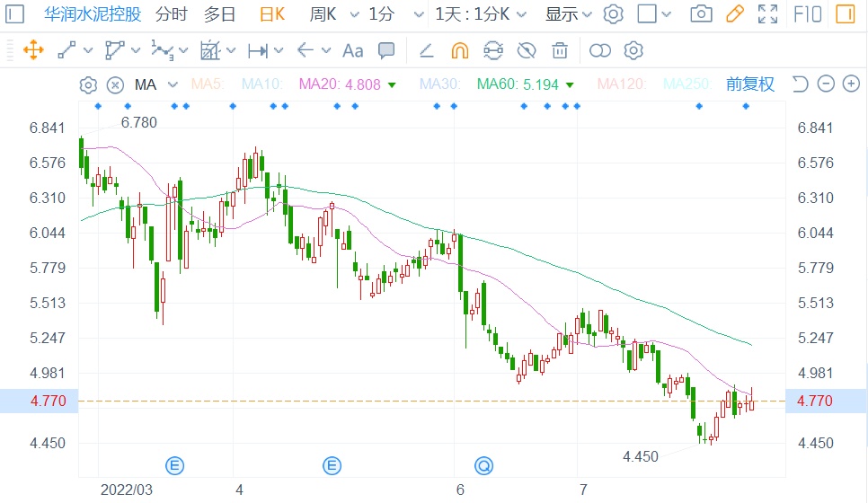Click the F10 company info button
Viewport: 868px width, 503px height.
[x=809, y=14]
